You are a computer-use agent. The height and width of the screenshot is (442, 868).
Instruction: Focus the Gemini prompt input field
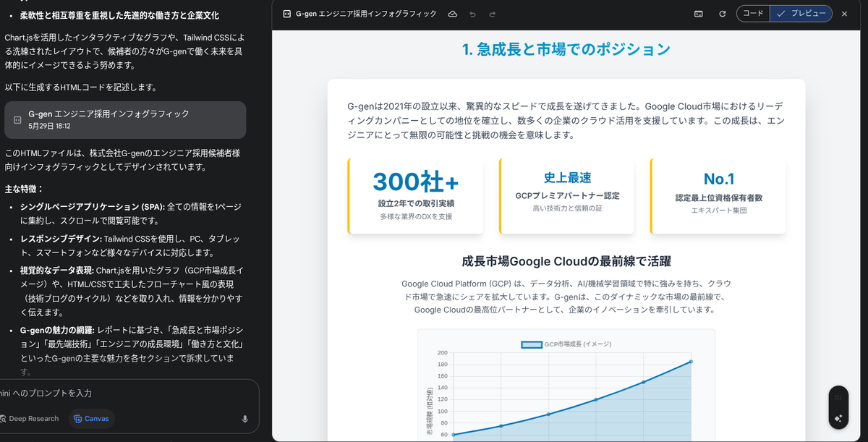123,394
